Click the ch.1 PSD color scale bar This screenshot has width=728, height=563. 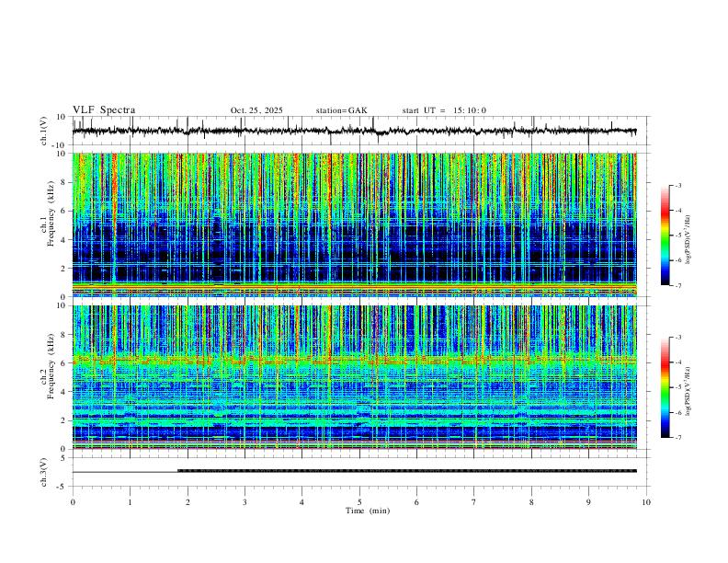665,236
